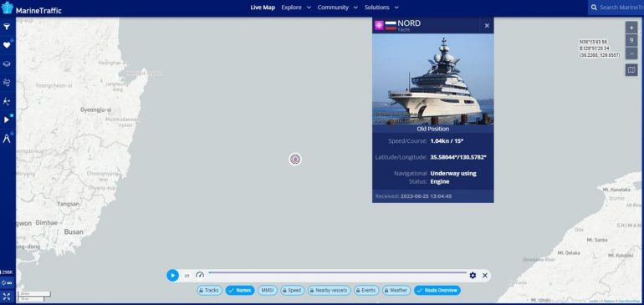Screen dimensions: 644x305
Task: Toggle the Names option in playback bar
Action: tap(240, 290)
